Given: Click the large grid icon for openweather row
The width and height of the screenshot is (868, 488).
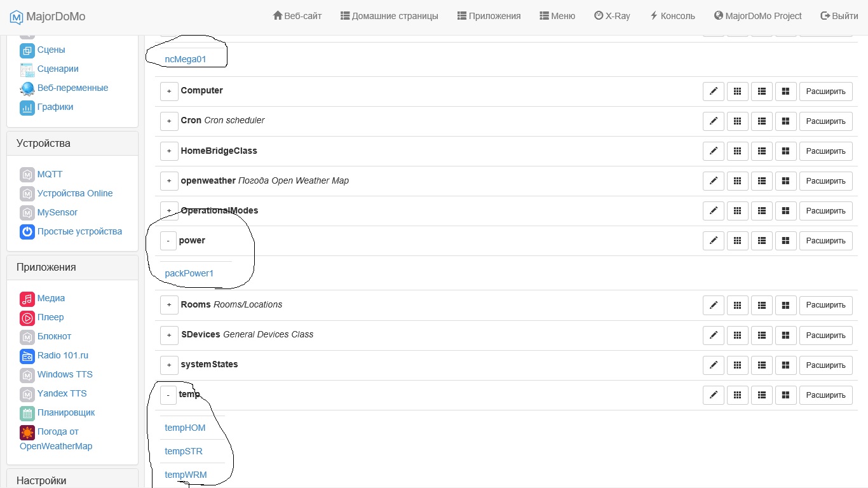Looking at the screenshot, I should coord(785,181).
